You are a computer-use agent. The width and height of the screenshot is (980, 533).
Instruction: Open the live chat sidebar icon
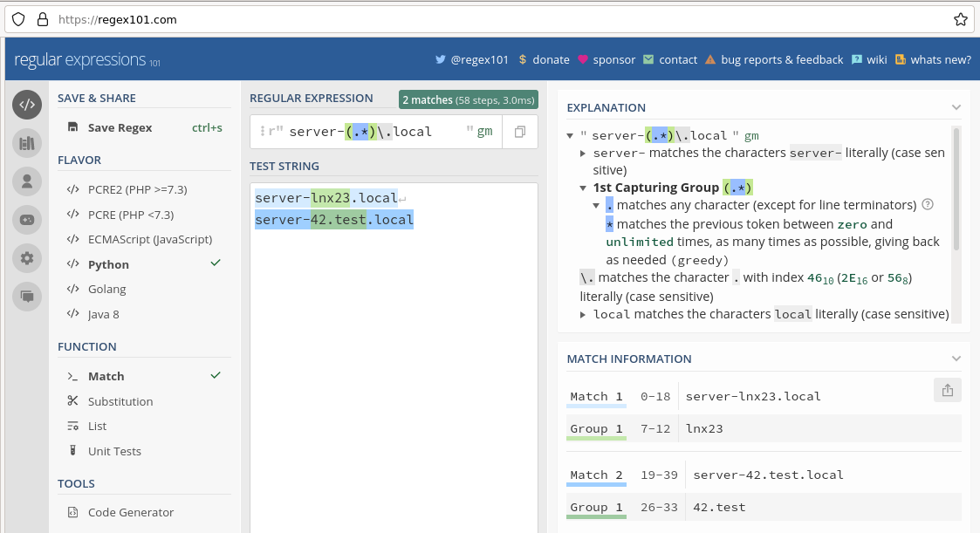pos(27,297)
